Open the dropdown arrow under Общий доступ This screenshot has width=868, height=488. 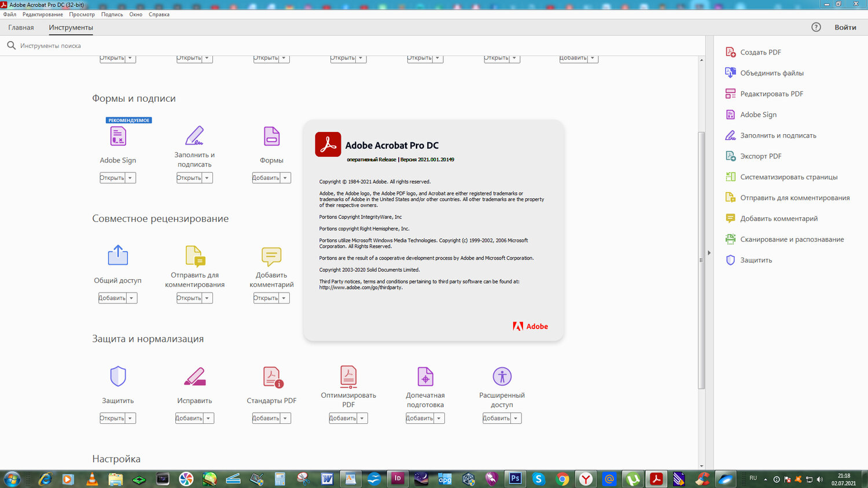pyautogui.click(x=131, y=298)
